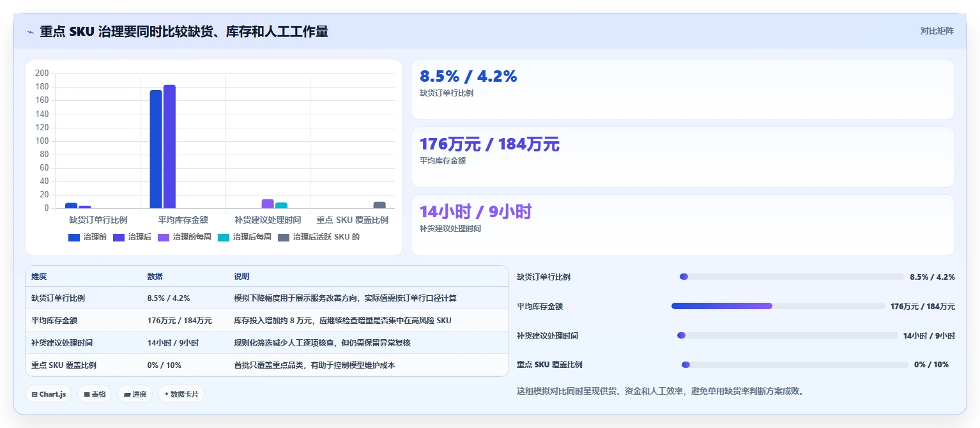Toggle the 治理前 legend entry
The width and height of the screenshot is (980, 428).
(88, 237)
